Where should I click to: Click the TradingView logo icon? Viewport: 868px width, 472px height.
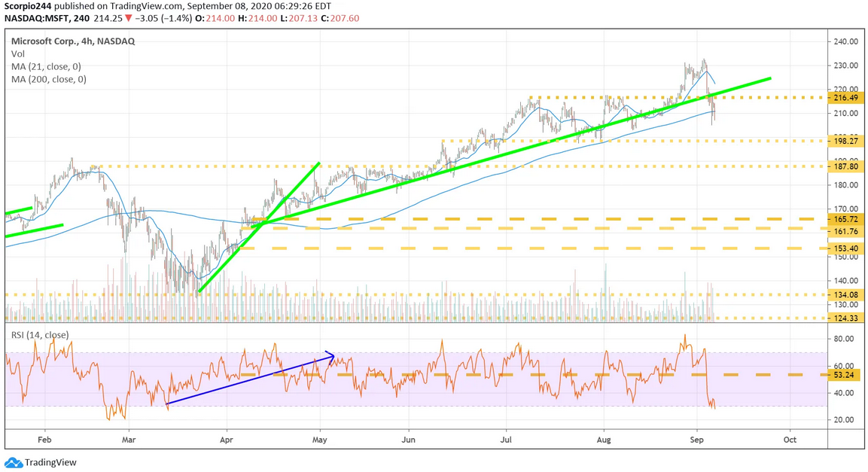pyautogui.click(x=14, y=463)
